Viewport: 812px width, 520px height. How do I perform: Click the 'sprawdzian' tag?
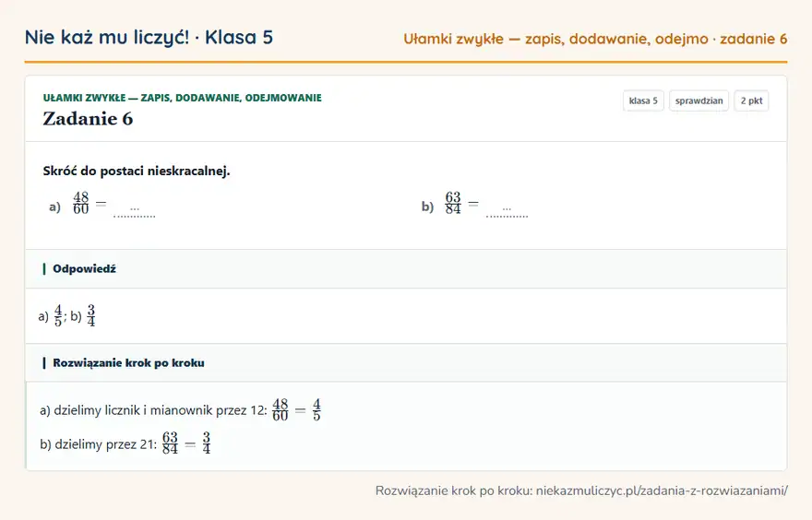(699, 100)
